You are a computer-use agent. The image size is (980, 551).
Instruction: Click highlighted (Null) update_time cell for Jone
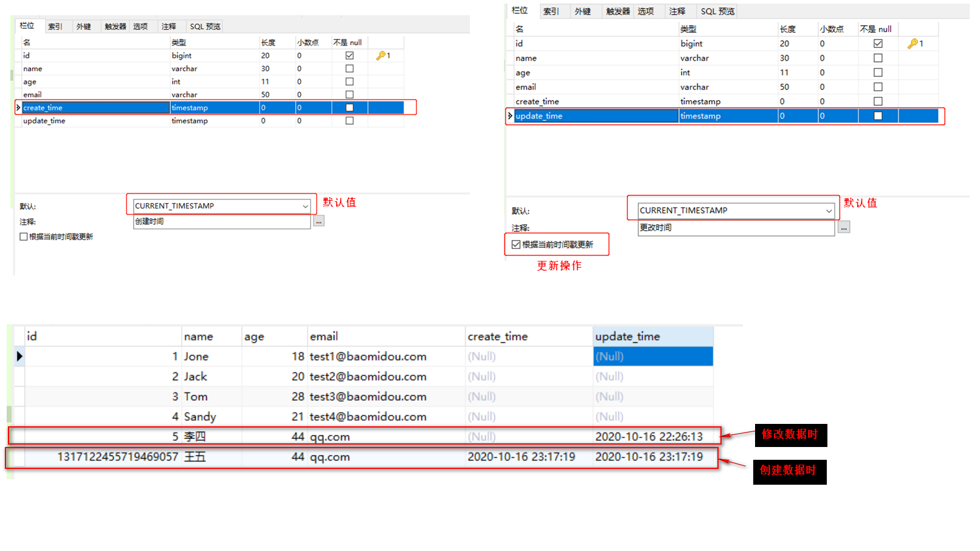pos(653,356)
